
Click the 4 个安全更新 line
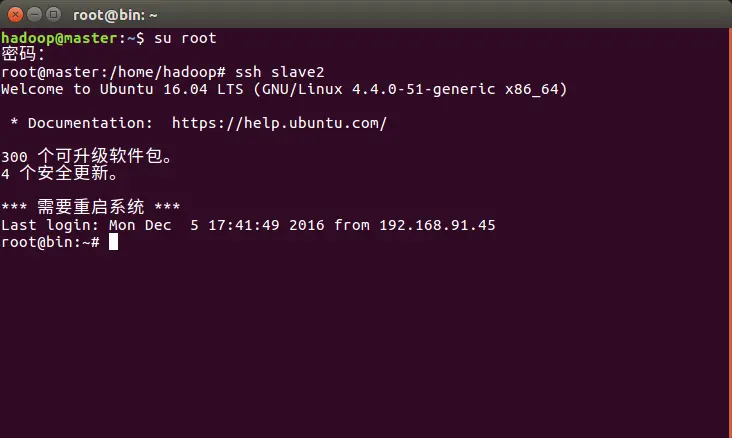[59, 173]
